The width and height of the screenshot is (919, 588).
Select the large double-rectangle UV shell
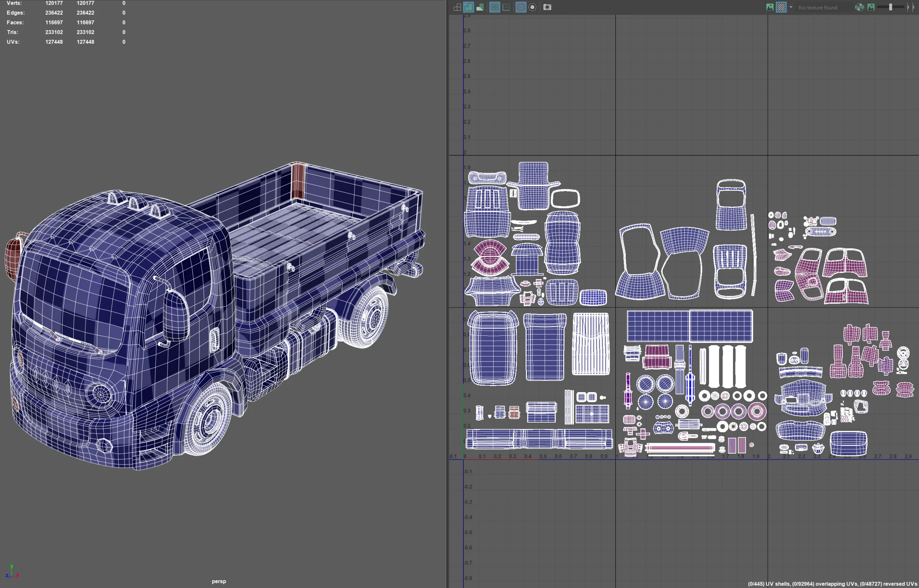click(690, 326)
